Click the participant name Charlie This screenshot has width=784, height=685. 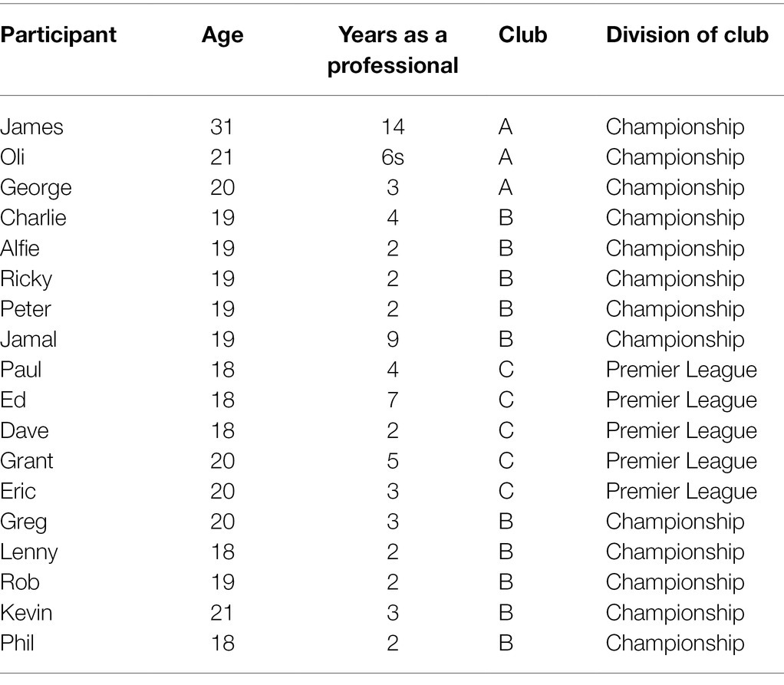click(33, 218)
